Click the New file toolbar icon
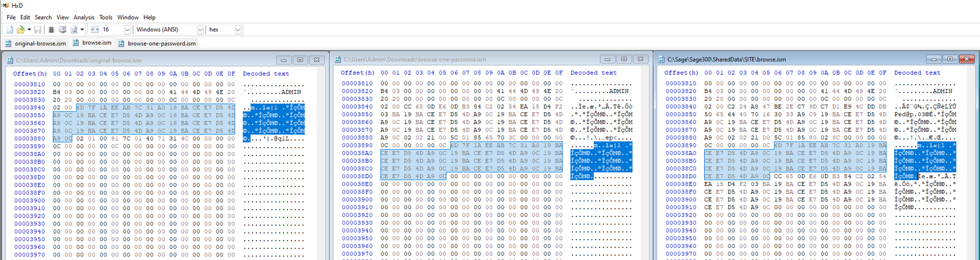This screenshot has height=260, width=980. [x=10, y=30]
